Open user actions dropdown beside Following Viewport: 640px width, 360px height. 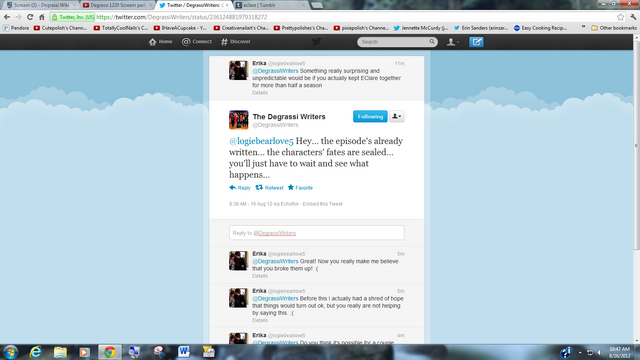point(396,116)
